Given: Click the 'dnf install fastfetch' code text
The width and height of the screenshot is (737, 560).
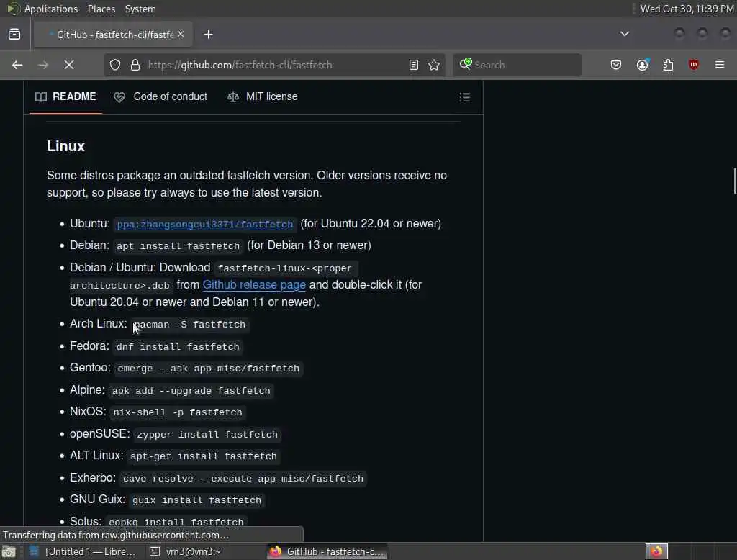Looking at the screenshot, I should (x=178, y=346).
